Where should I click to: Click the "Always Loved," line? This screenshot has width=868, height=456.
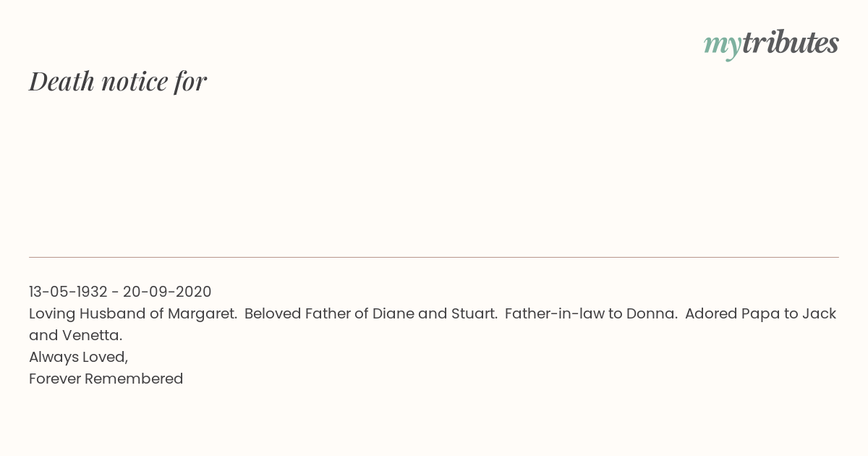79,358
